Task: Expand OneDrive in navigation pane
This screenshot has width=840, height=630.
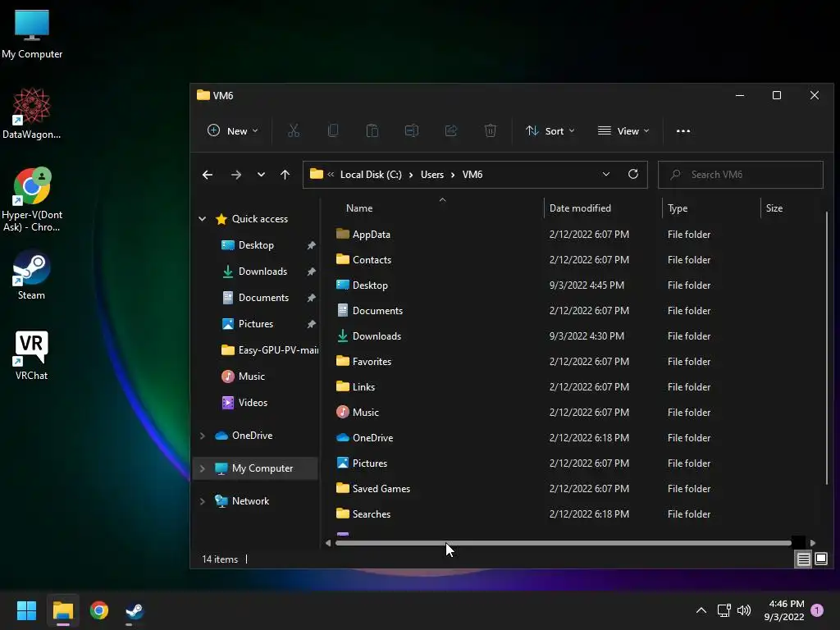Action: click(x=203, y=436)
